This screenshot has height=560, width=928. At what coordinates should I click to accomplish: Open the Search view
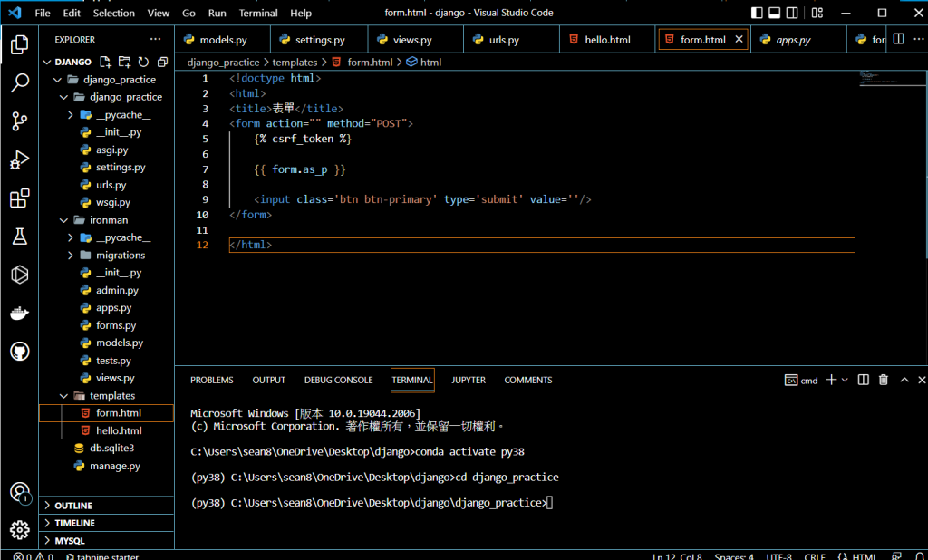[x=20, y=82]
